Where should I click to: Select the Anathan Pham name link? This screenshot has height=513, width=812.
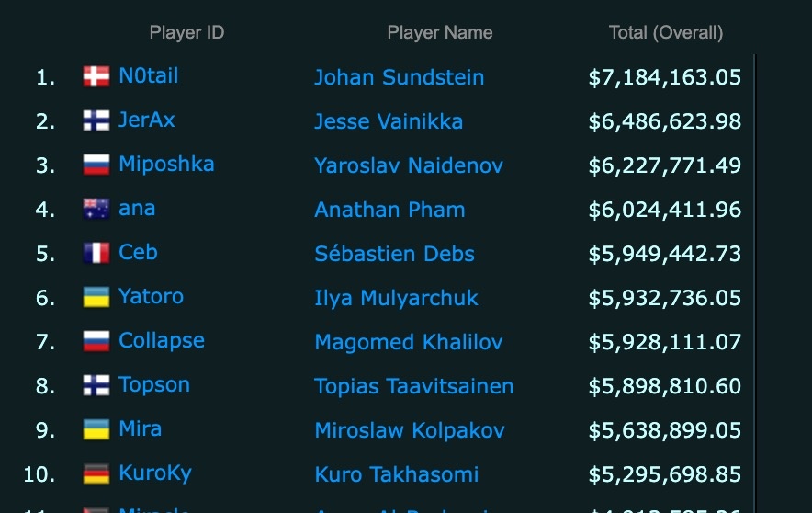pos(389,210)
